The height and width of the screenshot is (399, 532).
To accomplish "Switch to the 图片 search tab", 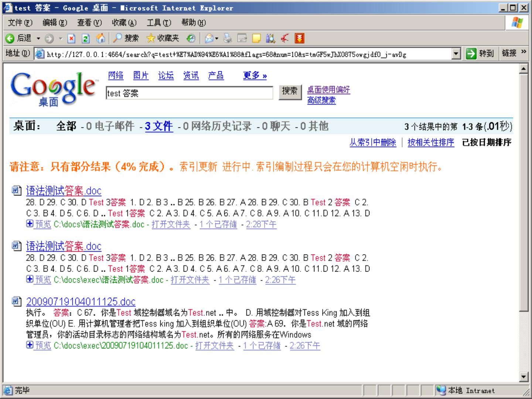I will [x=141, y=75].
